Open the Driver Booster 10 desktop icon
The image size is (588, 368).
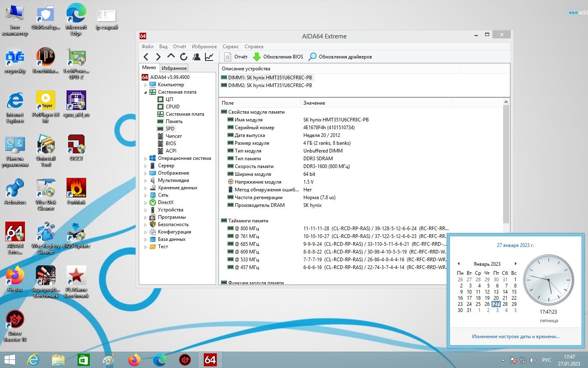[x=15, y=325]
